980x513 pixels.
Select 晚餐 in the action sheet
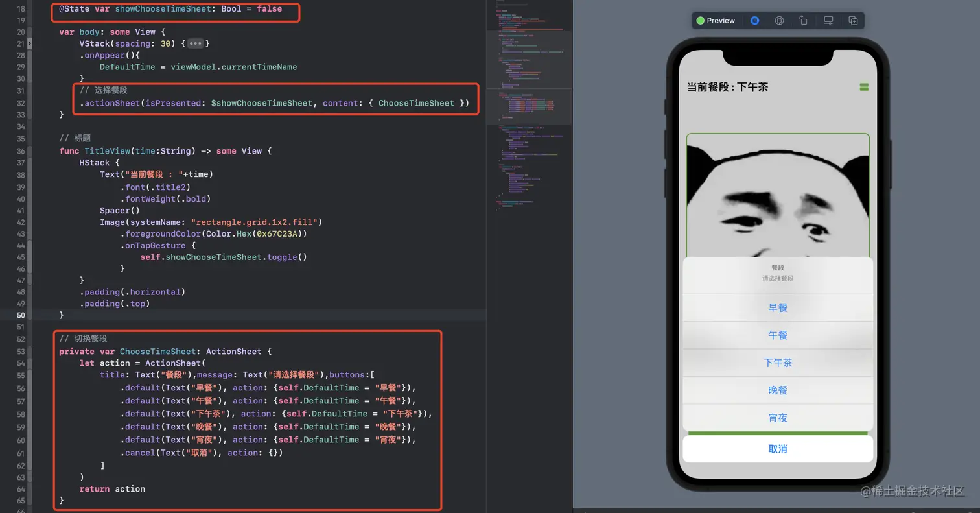[778, 390]
